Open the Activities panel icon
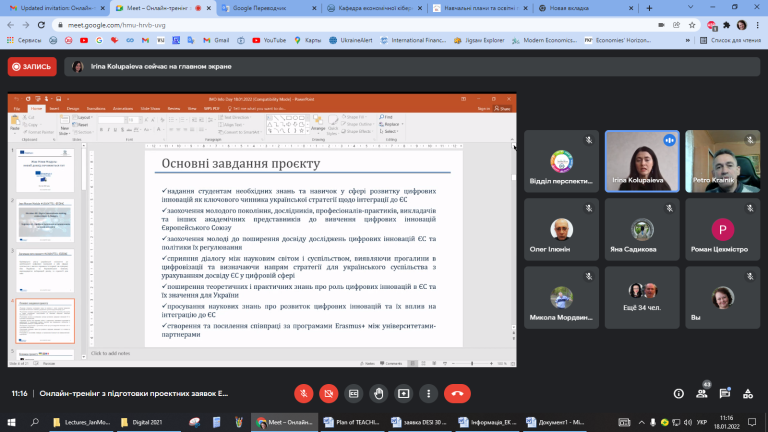Screen dimensions: 768x432 coord(748,393)
